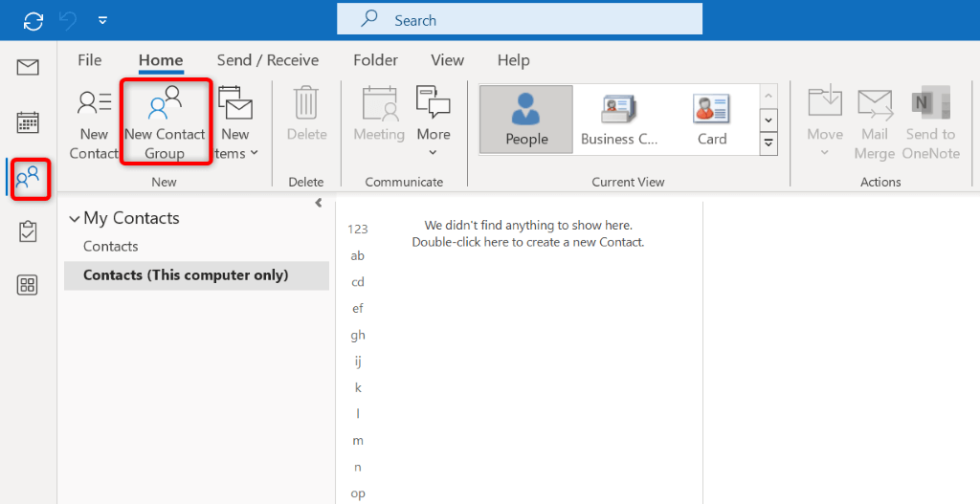The width and height of the screenshot is (980, 504).
Task: Open the New Items dropdown
Action: point(234,122)
